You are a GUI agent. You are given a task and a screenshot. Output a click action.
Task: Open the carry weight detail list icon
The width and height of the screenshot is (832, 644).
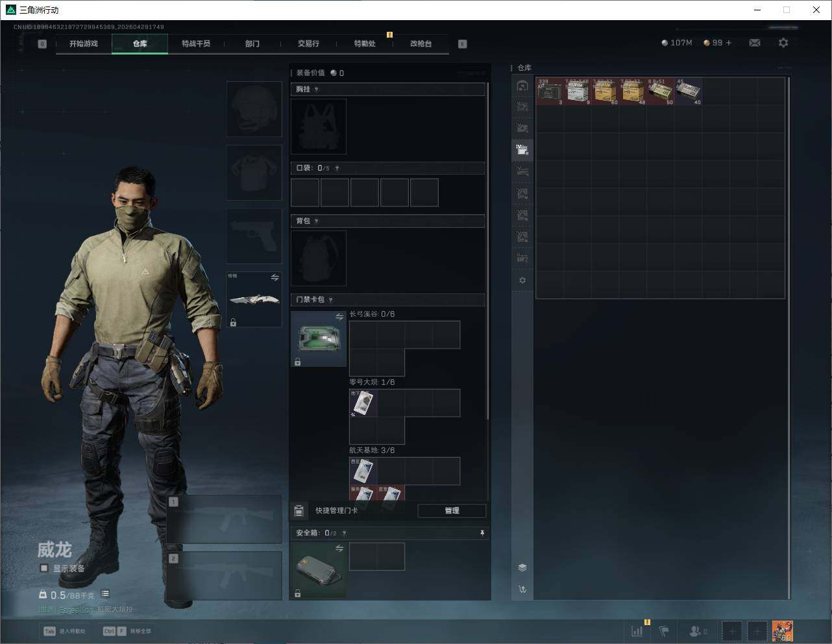pos(105,594)
